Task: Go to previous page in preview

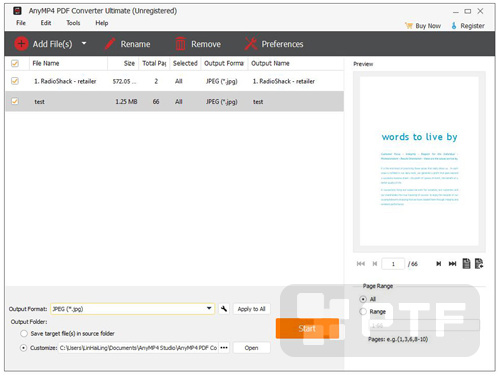Action: pos(375,264)
